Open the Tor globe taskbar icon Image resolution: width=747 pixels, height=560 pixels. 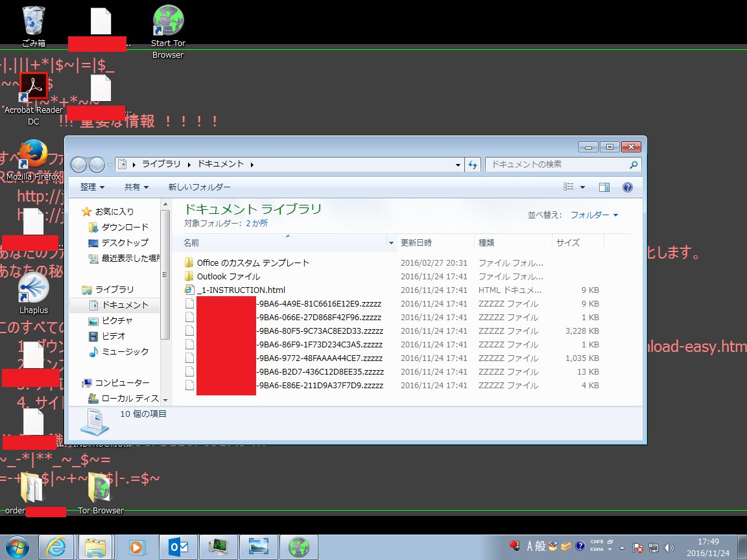click(299, 547)
